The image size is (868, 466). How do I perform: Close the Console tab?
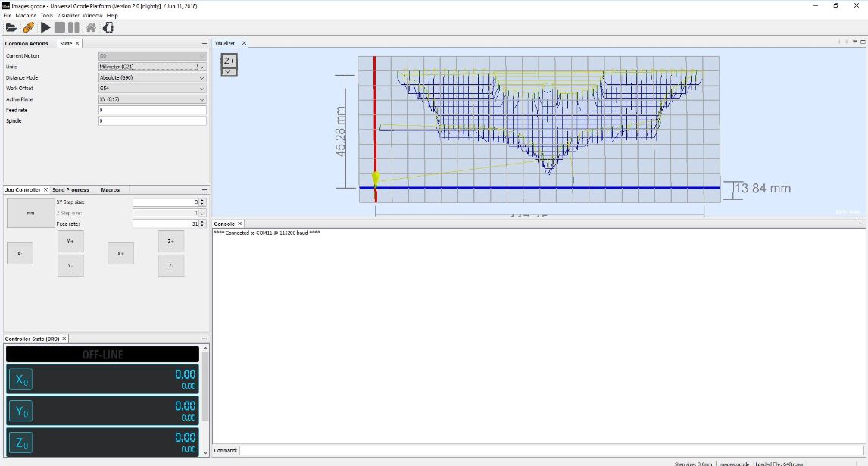239,224
